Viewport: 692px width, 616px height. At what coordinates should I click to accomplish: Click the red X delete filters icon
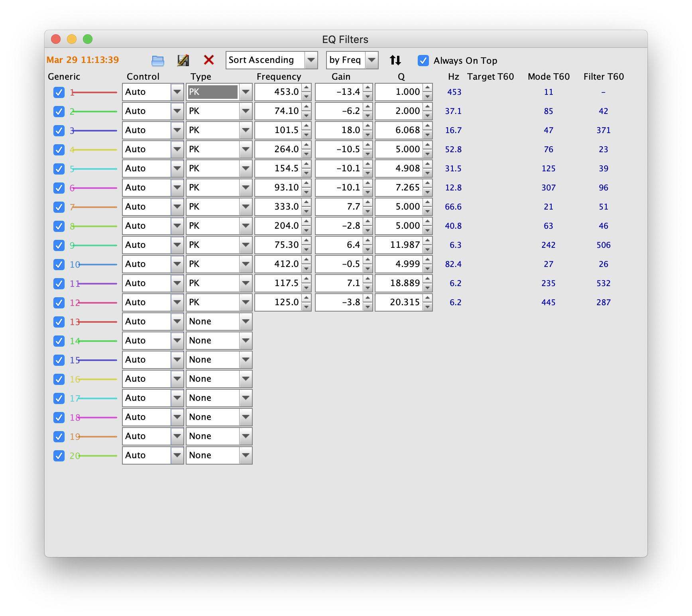[x=208, y=60]
